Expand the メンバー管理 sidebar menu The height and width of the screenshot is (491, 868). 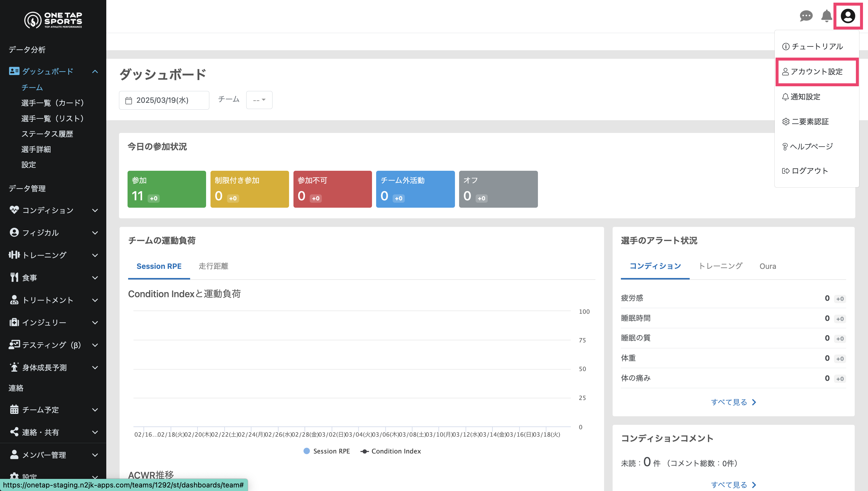click(x=95, y=455)
